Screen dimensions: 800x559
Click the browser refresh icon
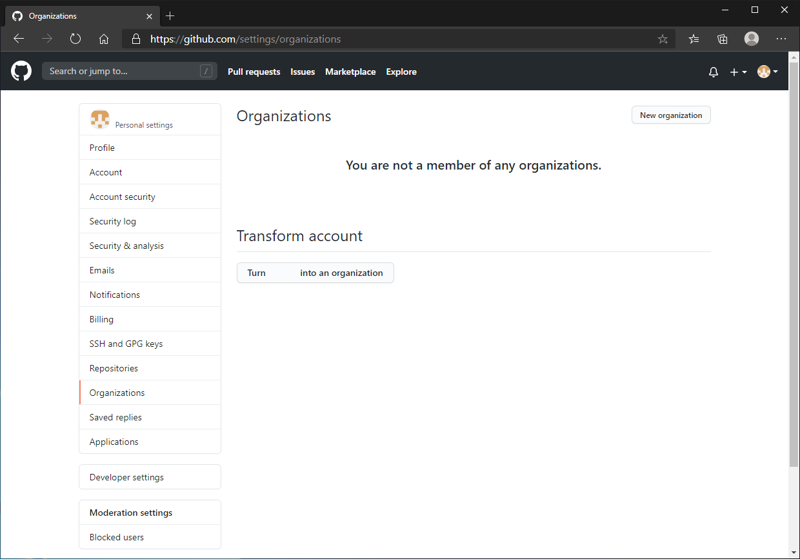pyautogui.click(x=75, y=39)
